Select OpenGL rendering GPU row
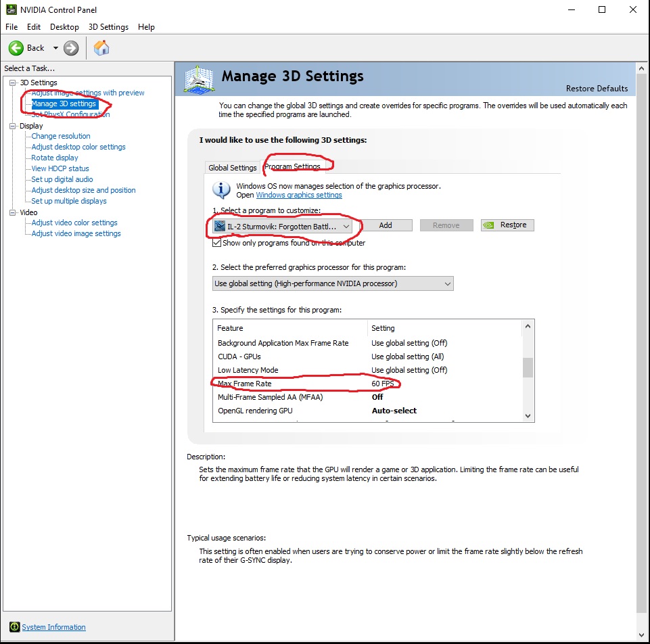Viewport: 650px width, 644px height. click(x=367, y=411)
